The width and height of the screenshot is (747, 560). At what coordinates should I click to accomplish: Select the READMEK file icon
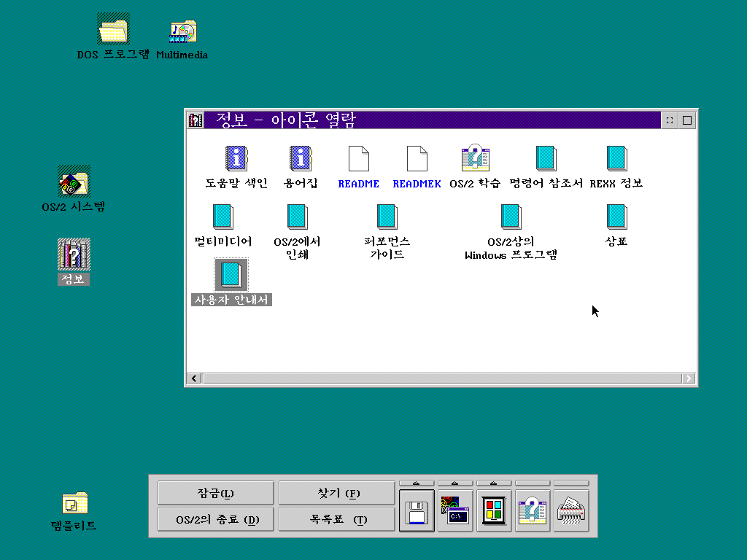pos(417,158)
